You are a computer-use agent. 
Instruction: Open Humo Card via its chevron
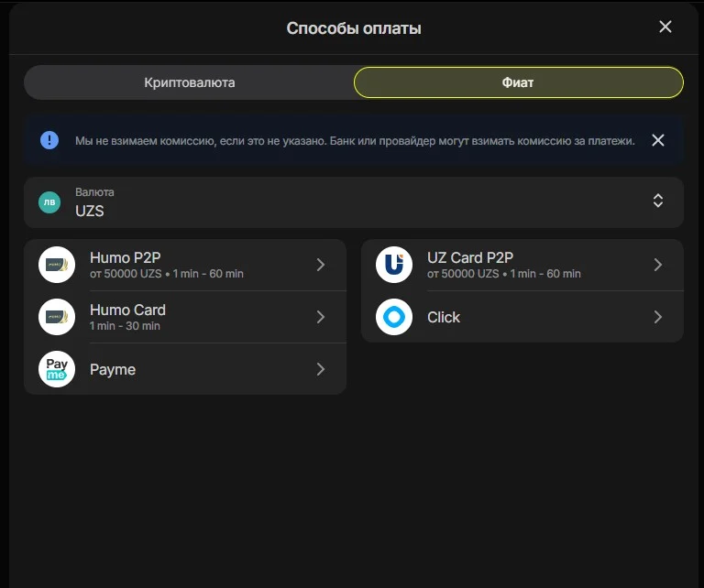pyautogui.click(x=321, y=317)
